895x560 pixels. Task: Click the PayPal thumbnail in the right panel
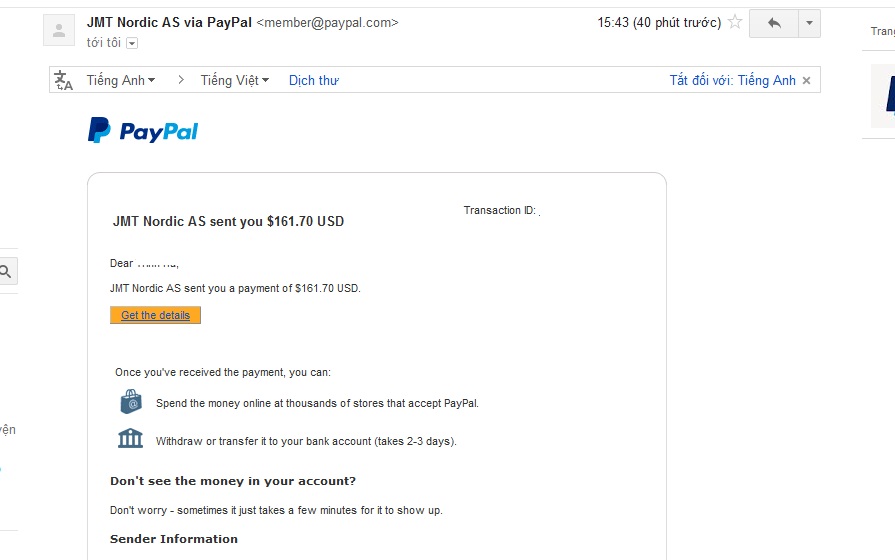[888, 96]
